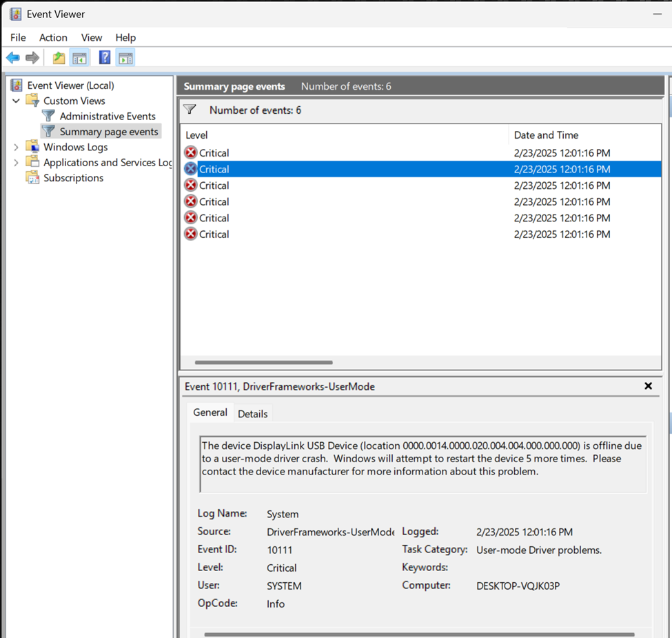Close the event preview pane with X

(648, 386)
